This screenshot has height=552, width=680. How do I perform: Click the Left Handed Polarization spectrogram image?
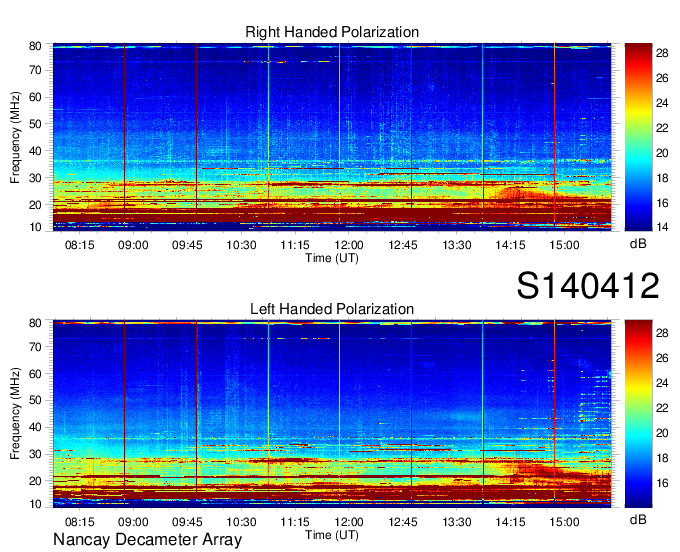click(x=332, y=414)
